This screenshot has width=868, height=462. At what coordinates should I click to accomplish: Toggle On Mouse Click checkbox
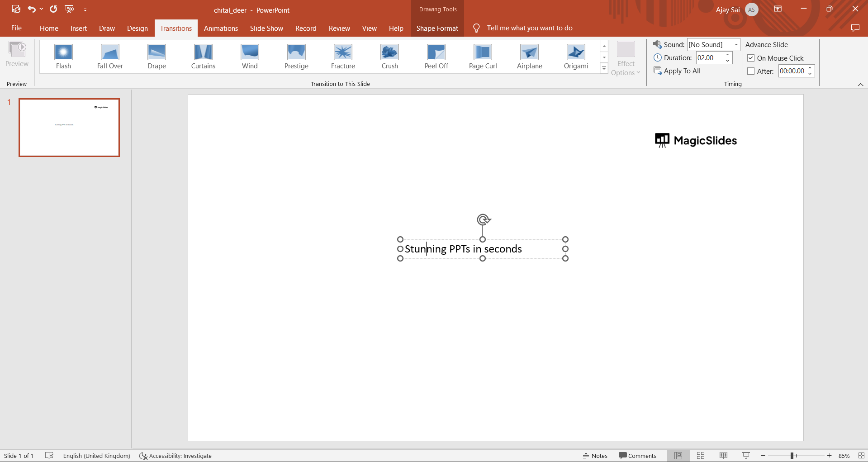tap(751, 58)
